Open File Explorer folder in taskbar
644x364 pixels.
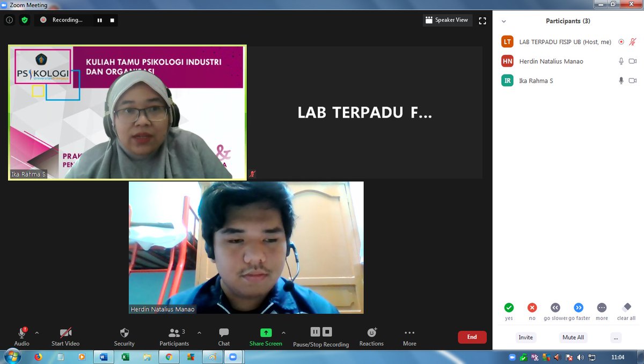pos(147,356)
